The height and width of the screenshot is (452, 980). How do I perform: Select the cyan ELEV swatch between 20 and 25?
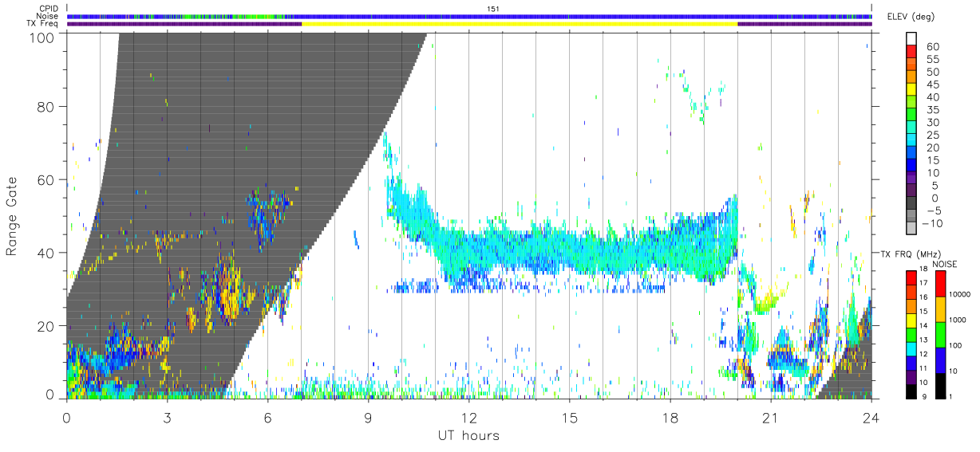(x=911, y=141)
